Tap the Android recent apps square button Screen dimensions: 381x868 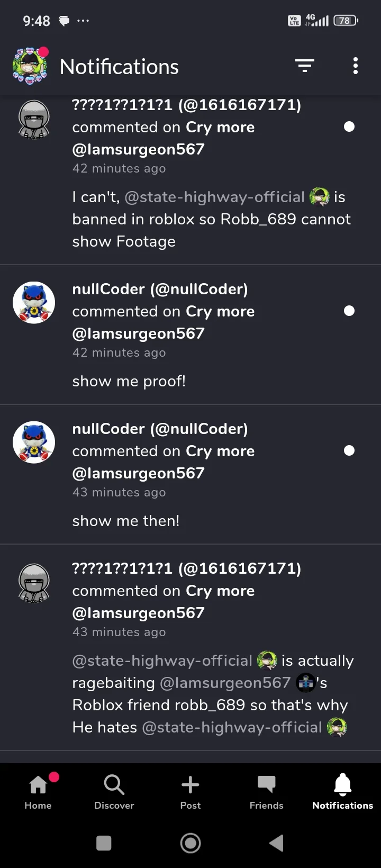104,843
